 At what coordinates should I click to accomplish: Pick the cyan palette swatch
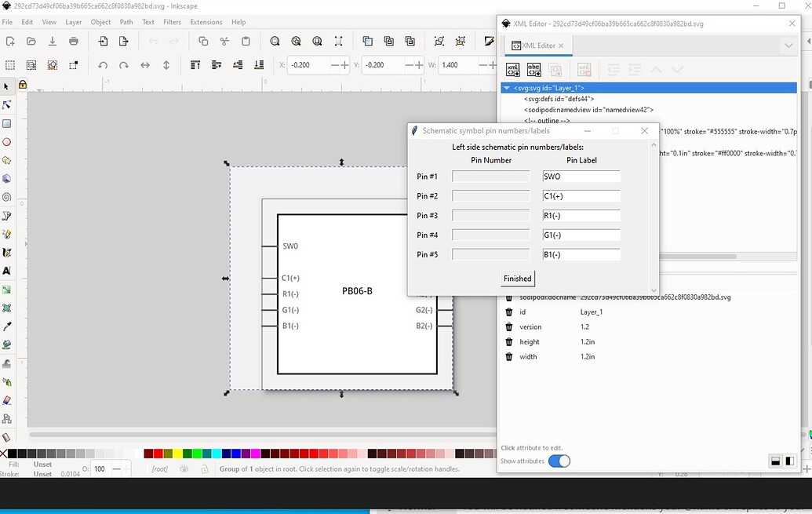pos(217,454)
